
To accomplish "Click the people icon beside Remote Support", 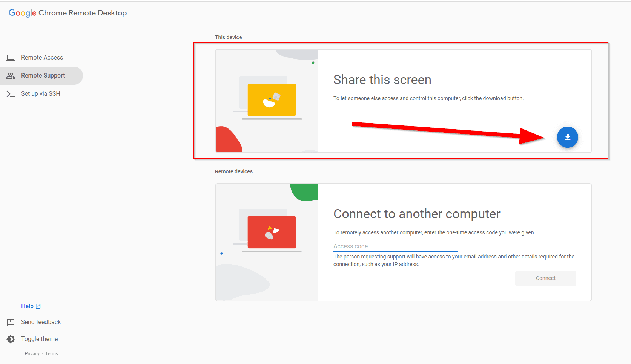I will 11,75.
